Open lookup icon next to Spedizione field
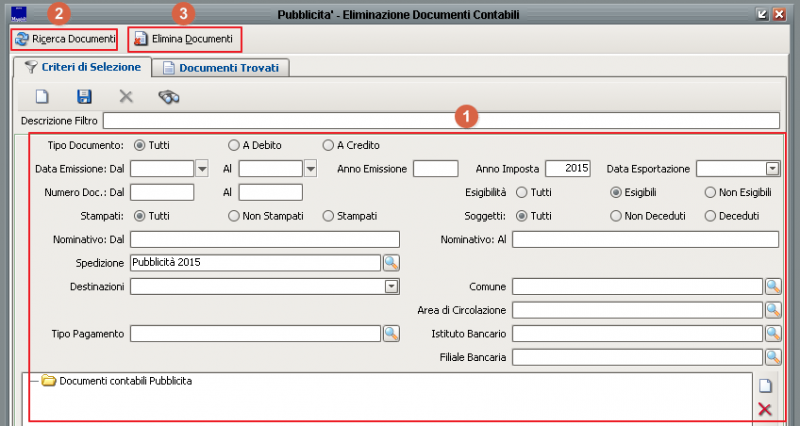This screenshot has width=800, height=426. pos(391,262)
